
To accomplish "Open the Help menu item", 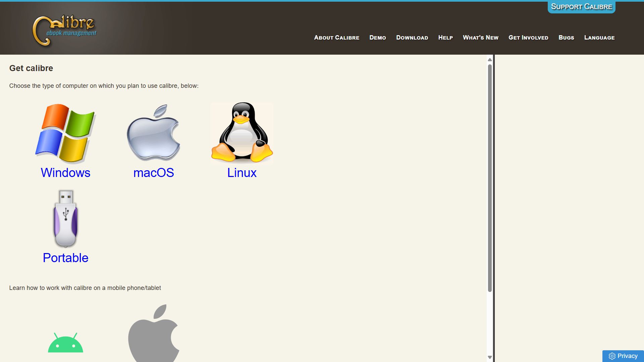I will [x=445, y=38].
